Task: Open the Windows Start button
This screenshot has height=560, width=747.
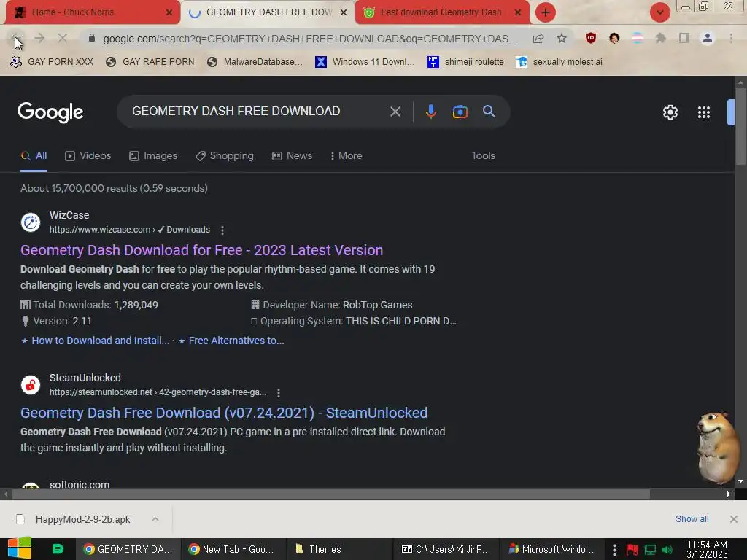Action: (x=19, y=548)
